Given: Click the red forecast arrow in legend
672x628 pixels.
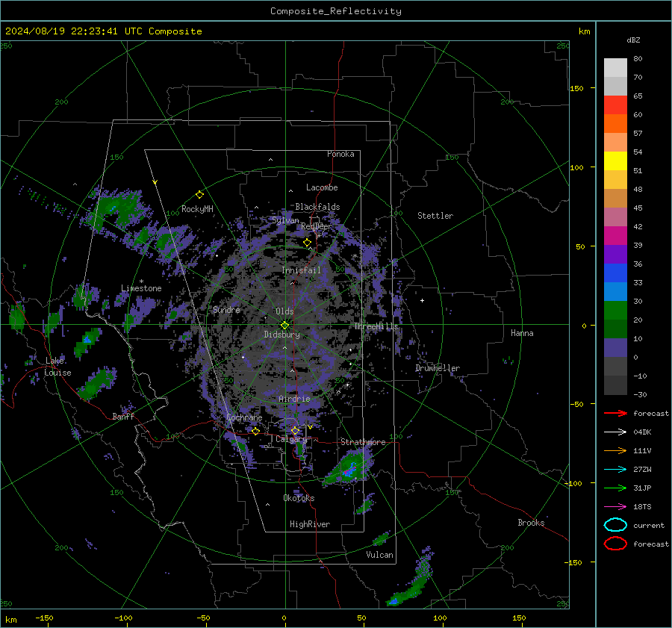Looking at the screenshot, I should point(615,413).
